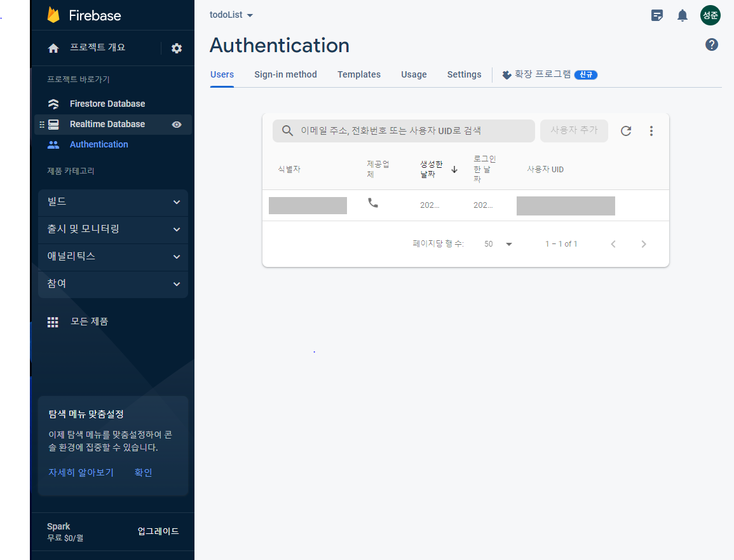
Task: Open the Templates tab
Action: coord(359,74)
